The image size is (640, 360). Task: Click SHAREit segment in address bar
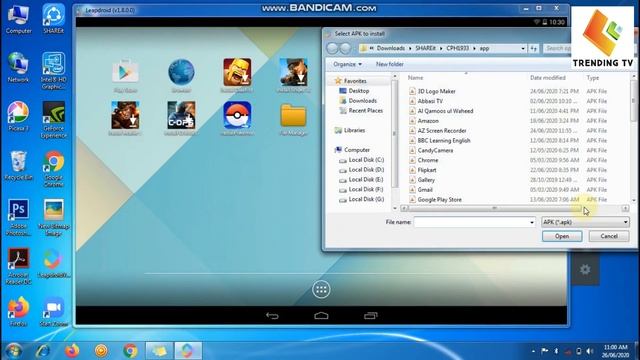(425, 48)
